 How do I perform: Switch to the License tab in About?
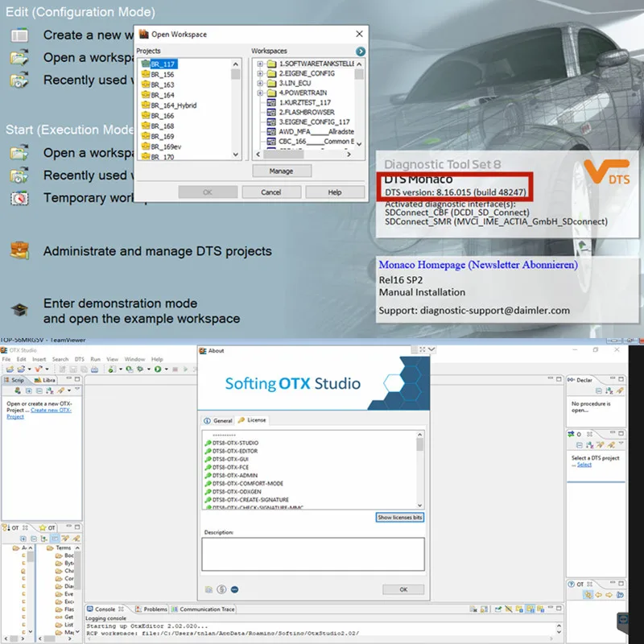coord(252,420)
